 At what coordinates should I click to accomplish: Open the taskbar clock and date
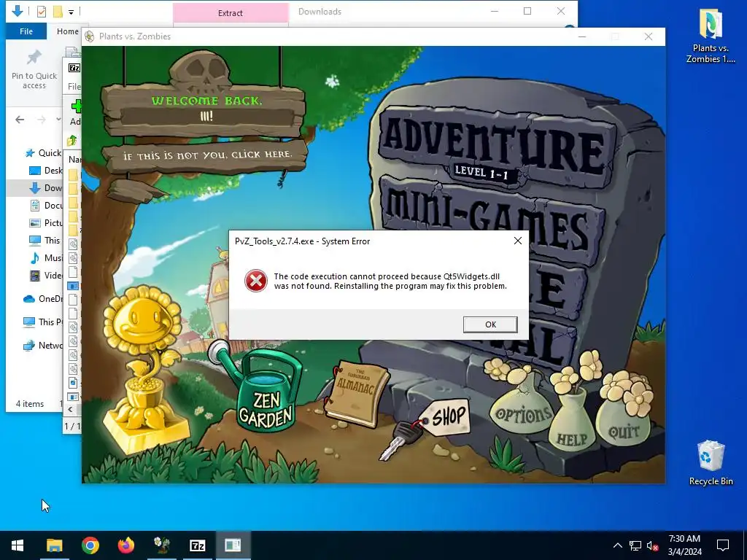pos(684,545)
